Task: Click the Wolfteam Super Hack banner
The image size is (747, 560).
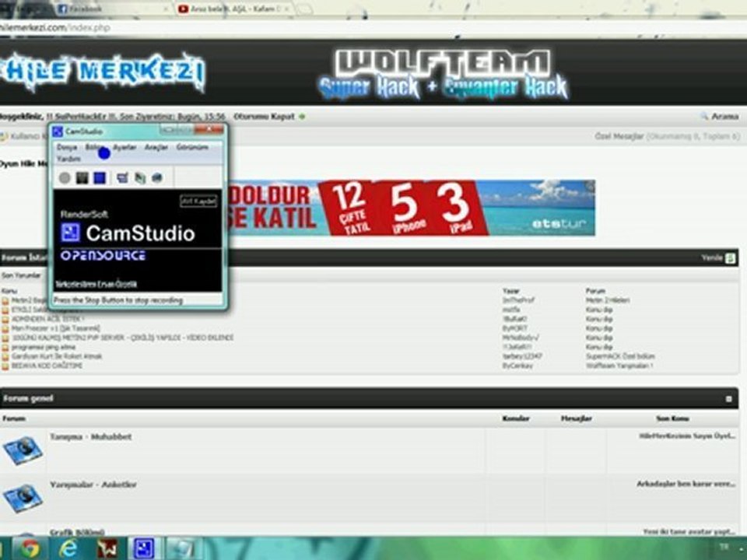Action: tap(444, 75)
